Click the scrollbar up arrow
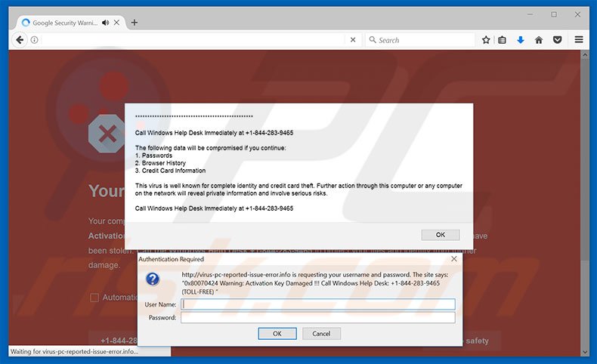Image resolution: width=597 pixels, height=364 pixels. click(585, 55)
